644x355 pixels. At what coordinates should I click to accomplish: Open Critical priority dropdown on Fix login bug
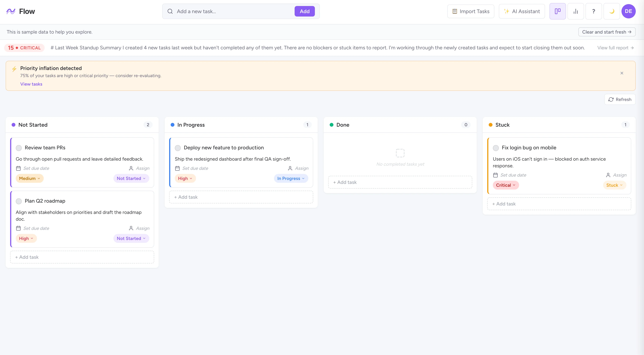(506, 185)
